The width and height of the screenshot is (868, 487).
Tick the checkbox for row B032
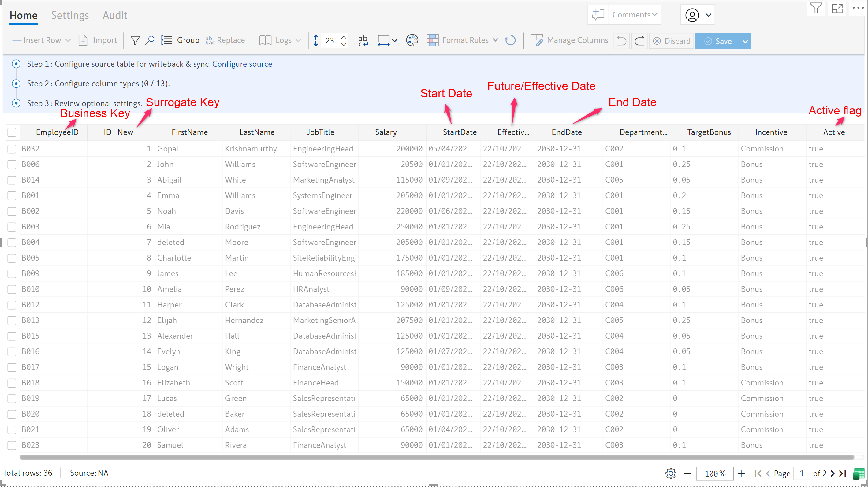click(x=12, y=149)
